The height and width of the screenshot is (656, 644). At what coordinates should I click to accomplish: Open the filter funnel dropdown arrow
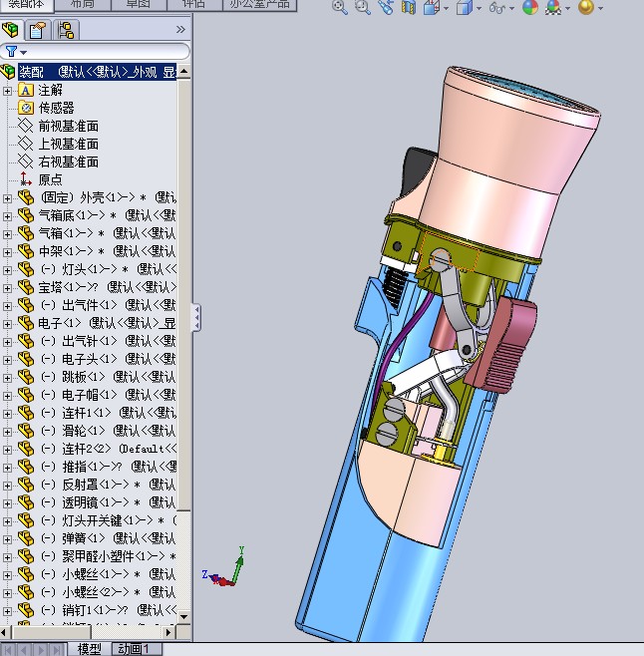coord(24,53)
